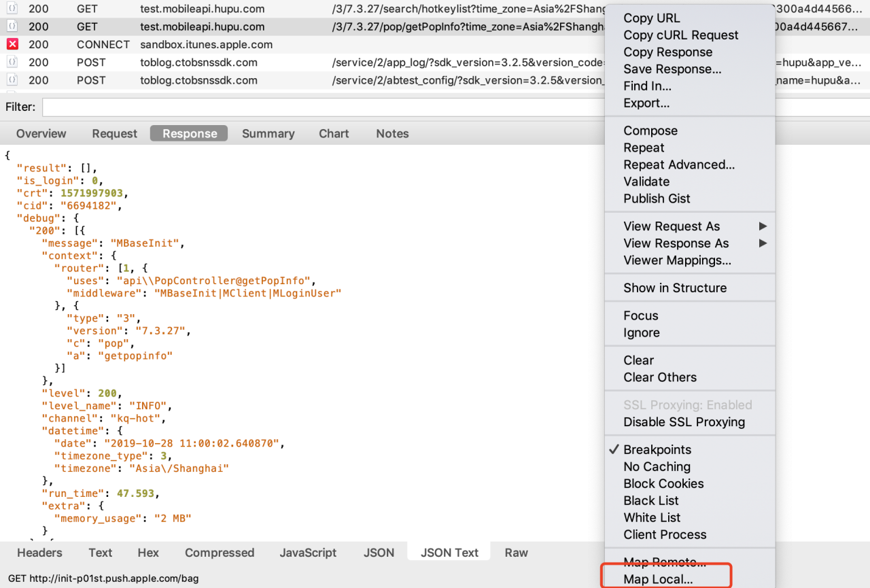This screenshot has width=870, height=588.
Task: Enable Block Cookies option
Action: coord(663,483)
